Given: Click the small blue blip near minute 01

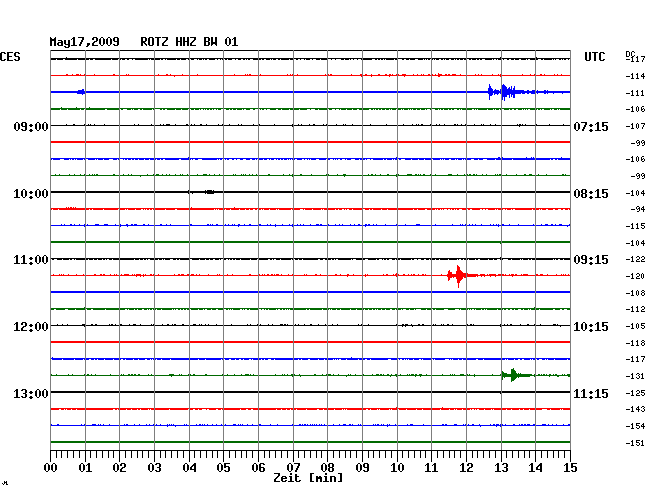Looking at the screenshot, I should click(x=81, y=92).
